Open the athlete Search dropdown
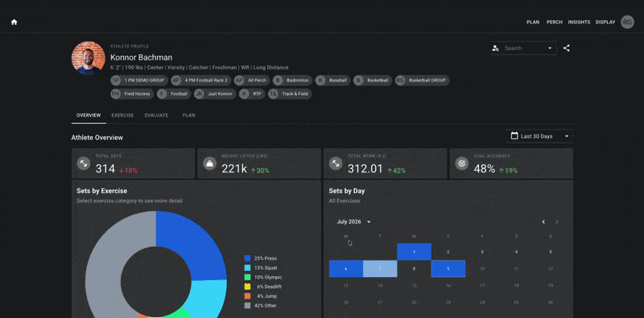 523,48
